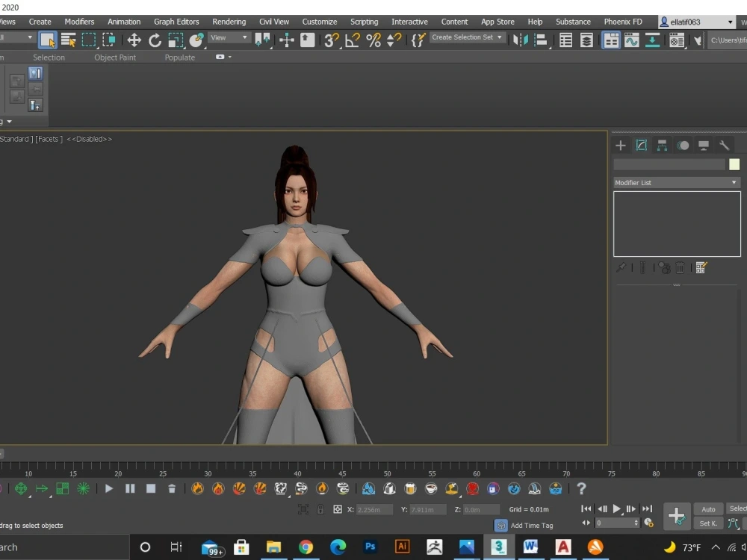
Task: Toggle the 3D Snaps
Action: click(x=331, y=40)
